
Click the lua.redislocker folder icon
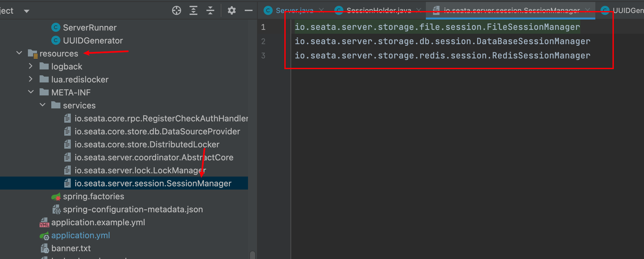pyautogui.click(x=44, y=79)
